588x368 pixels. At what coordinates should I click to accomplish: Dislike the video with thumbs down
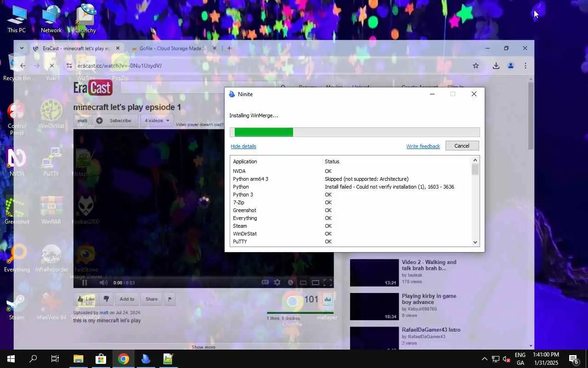tap(106, 299)
